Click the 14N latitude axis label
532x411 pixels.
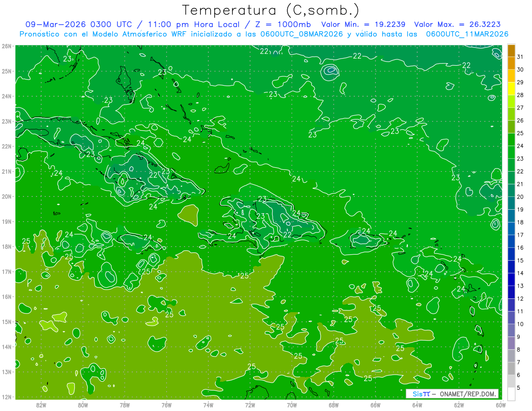[x=7, y=347]
